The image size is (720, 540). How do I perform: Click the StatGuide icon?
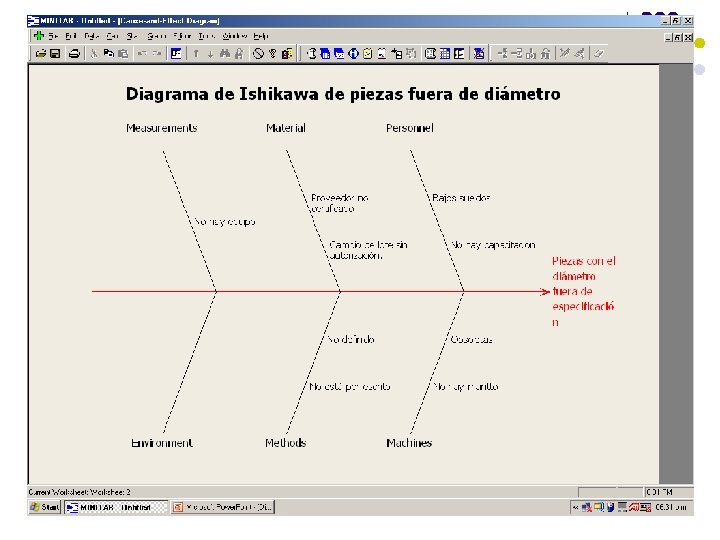pos(287,54)
